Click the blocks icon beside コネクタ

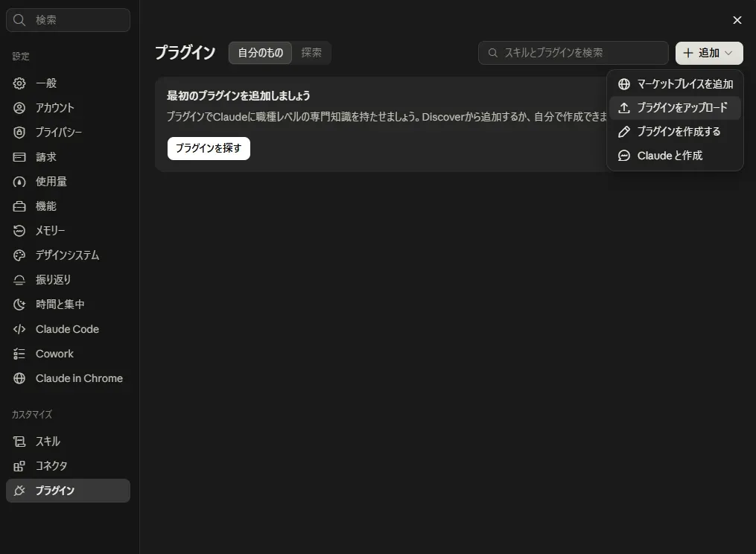point(19,466)
